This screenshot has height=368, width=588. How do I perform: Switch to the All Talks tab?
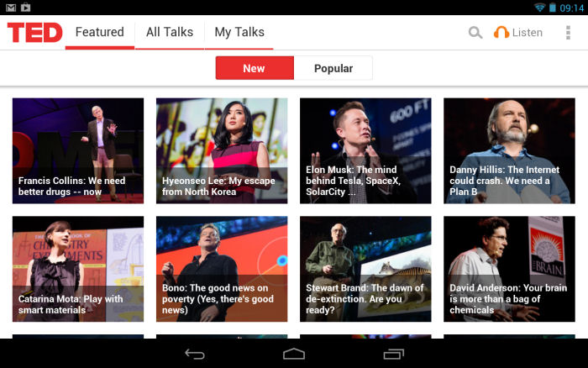pyautogui.click(x=169, y=33)
